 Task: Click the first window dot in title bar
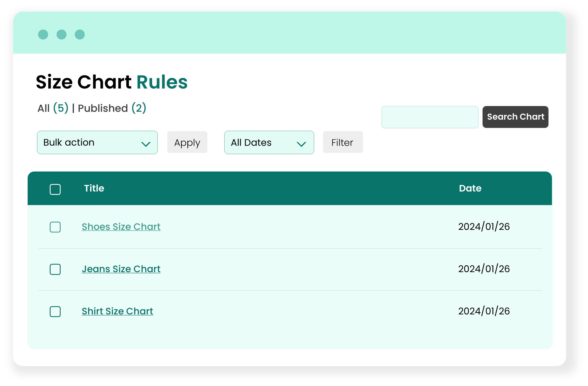tap(43, 34)
